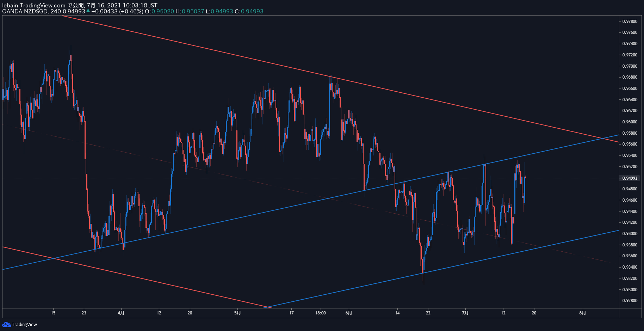Click the 0.94000 price axis label
The height and width of the screenshot is (331, 644).
click(630, 234)
